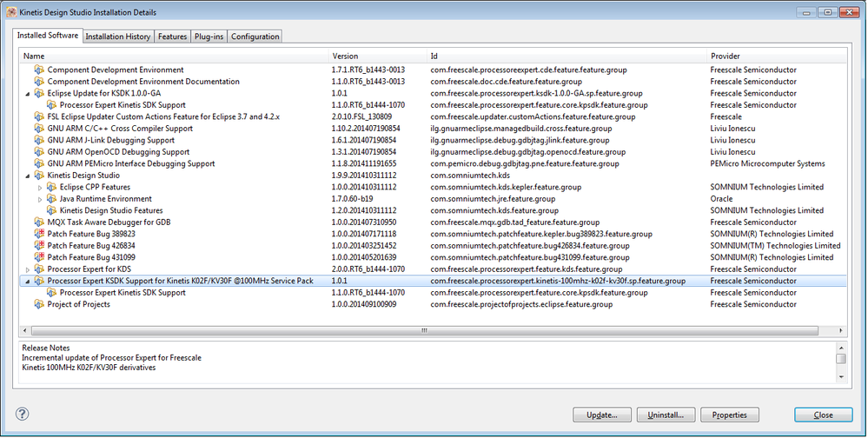
Task: Click the Close button
Action: (823, 415)
